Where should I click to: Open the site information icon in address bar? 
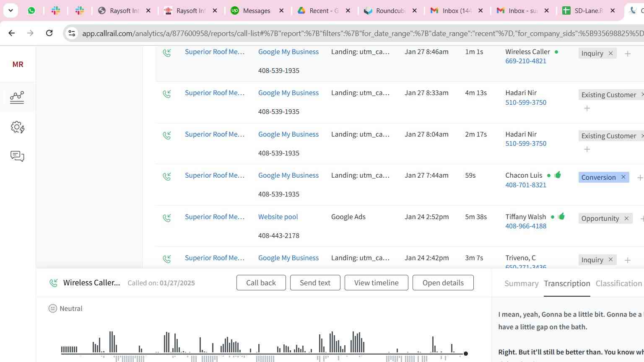tap(72, 33)
